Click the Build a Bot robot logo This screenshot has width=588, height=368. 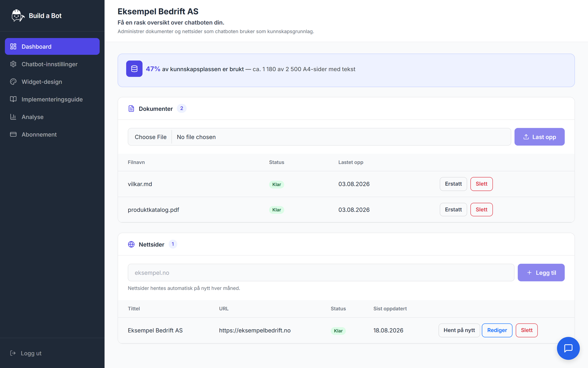[18, 16]
